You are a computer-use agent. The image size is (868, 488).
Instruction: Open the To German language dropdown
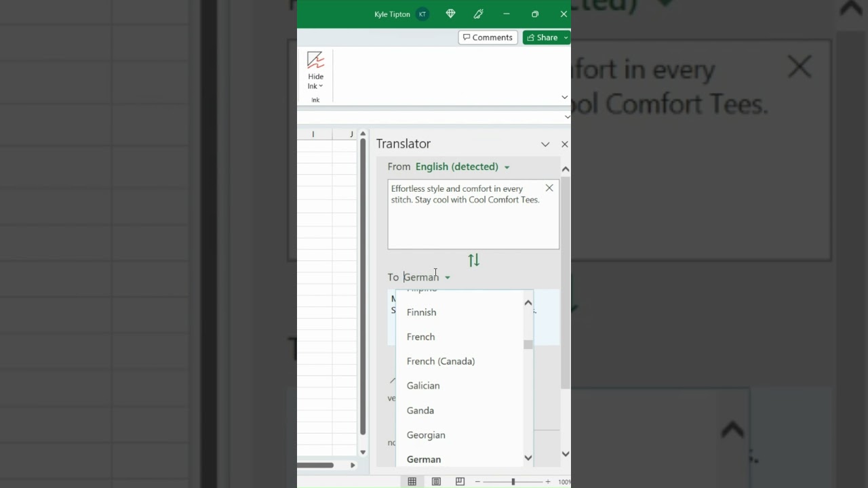(x=427, y=277)
